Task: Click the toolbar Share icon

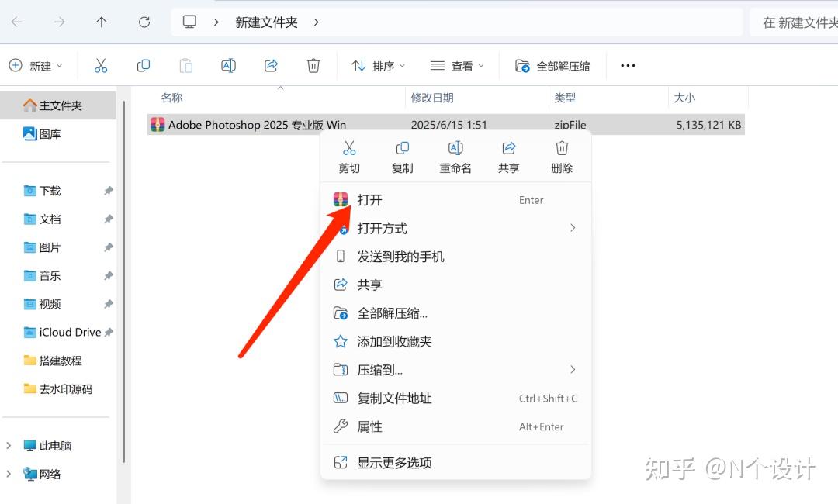Action: 271,66
